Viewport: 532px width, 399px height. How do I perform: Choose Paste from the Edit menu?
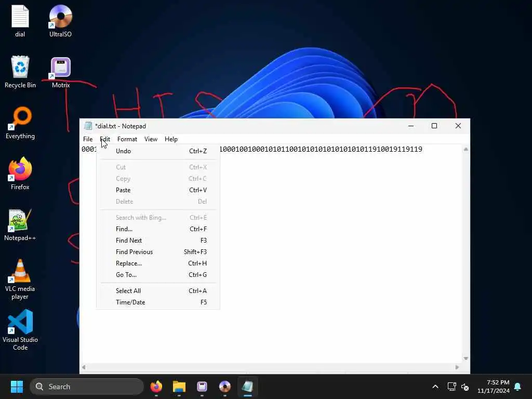tap(158, 190)
